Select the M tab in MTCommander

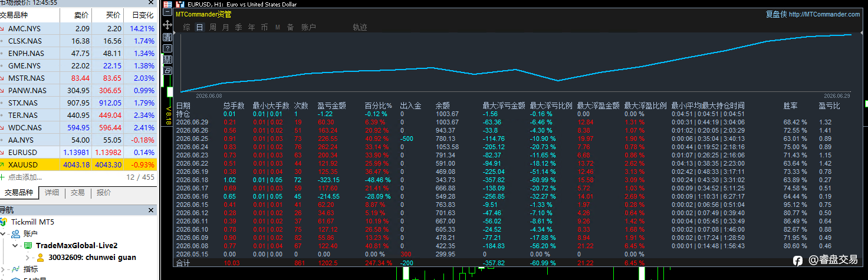[x=277, y=27]
